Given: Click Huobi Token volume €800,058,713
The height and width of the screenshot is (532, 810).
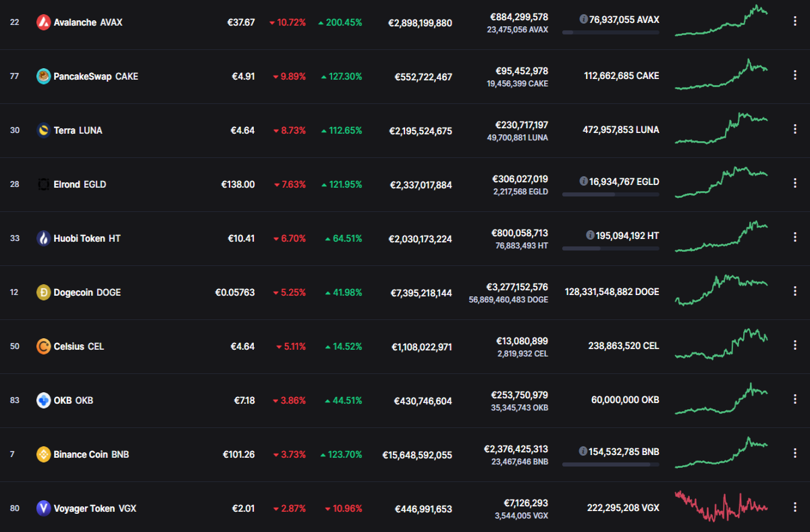Looking at the screenshot, I should pos(520,233).
